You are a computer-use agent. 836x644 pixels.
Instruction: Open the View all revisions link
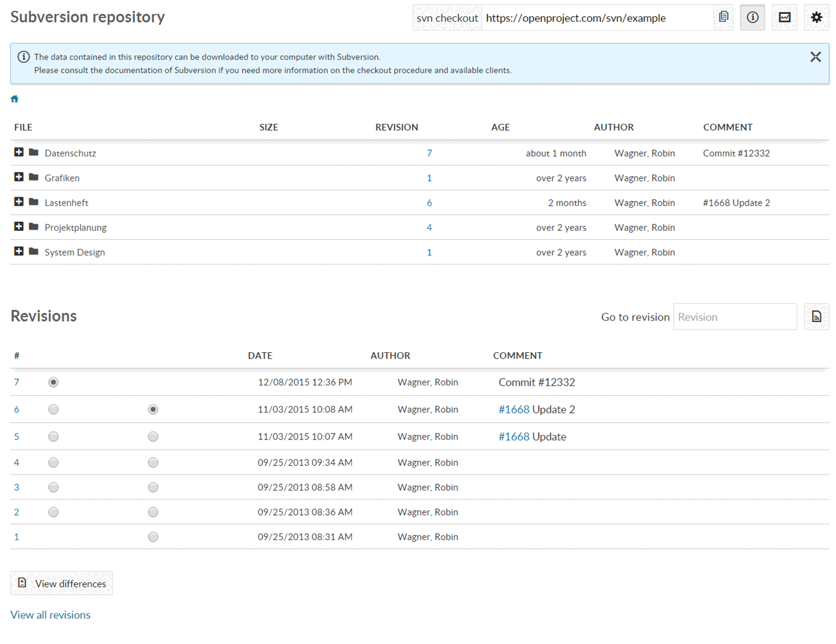coord(50,614)
